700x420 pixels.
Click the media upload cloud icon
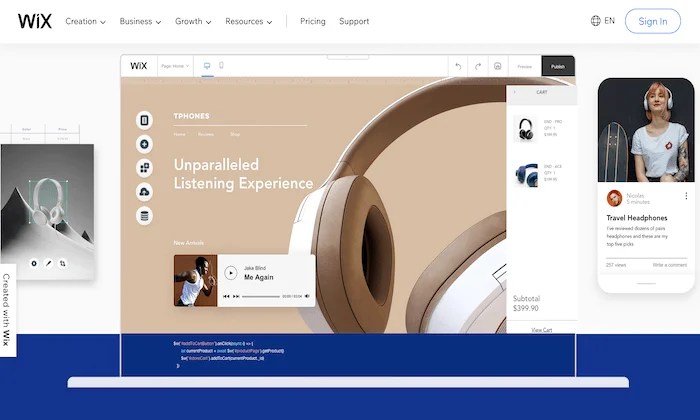tap(144, 192)
